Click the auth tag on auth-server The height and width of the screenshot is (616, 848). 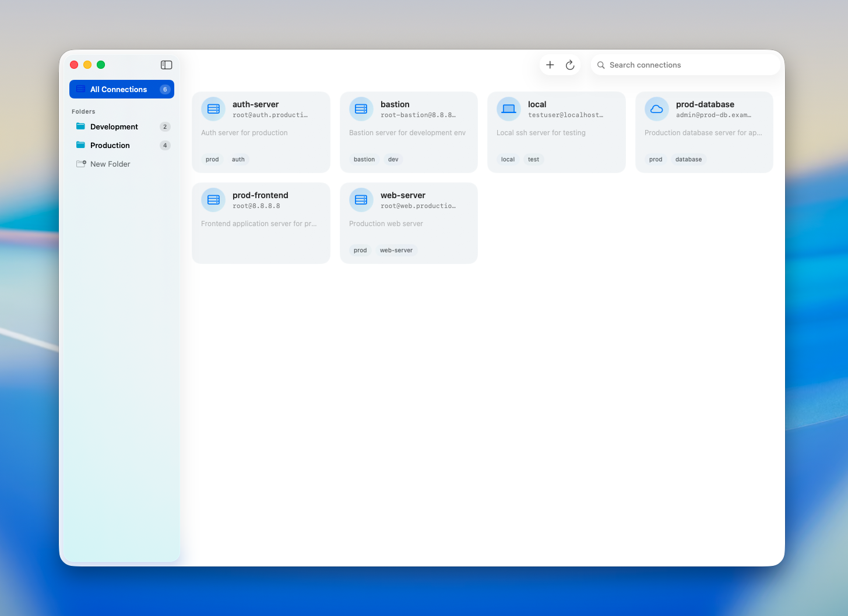(x=238, y=159)
